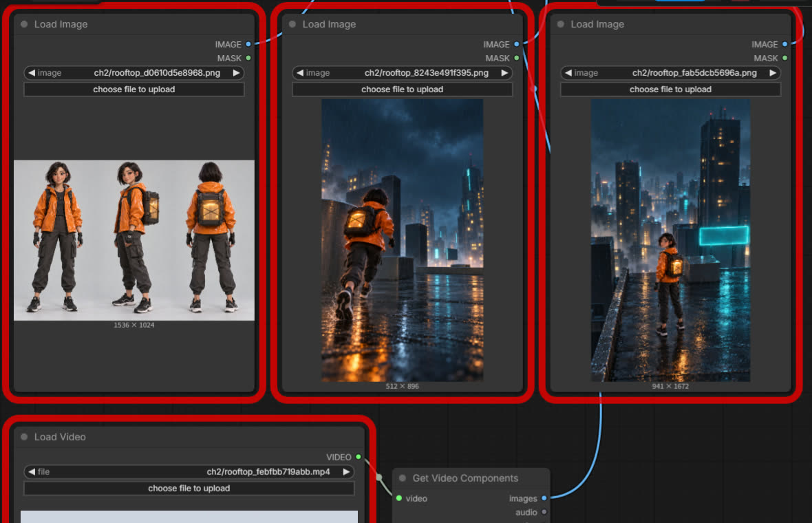Collapse the Load Video node via its dot
The height and width of the screenshot is (523, 812).
click(24, 437)
